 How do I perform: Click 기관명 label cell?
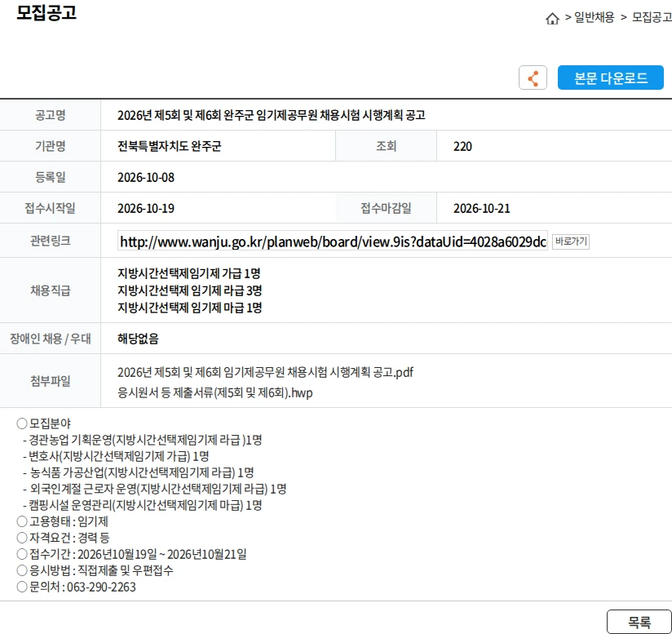click(50, 146)
